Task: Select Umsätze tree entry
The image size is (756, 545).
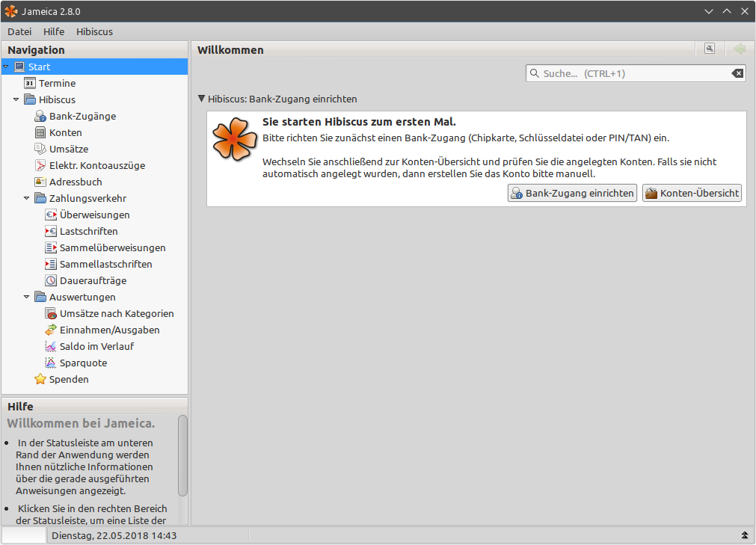Action: point(69,149)
